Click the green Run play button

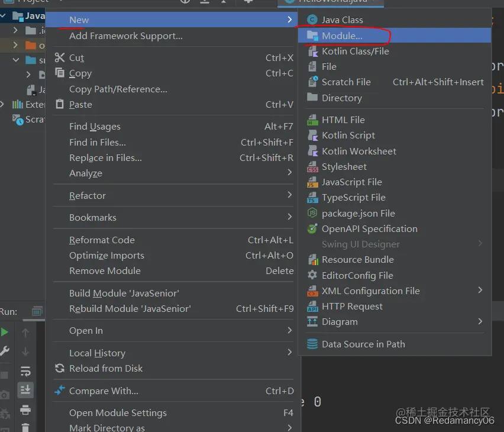(5, 332)
